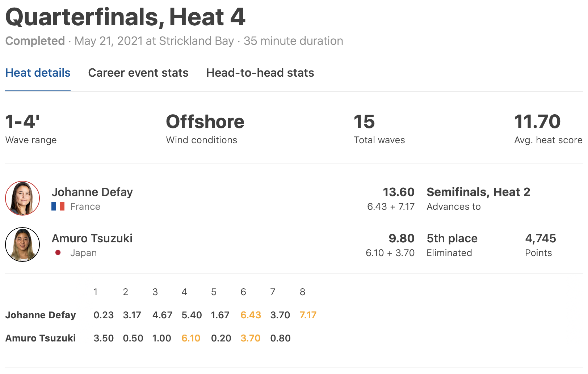This screenshot has height=374, width=588.
Task: Click the Quarterfinals, Heat 4 heading
Action: (125, 17)
